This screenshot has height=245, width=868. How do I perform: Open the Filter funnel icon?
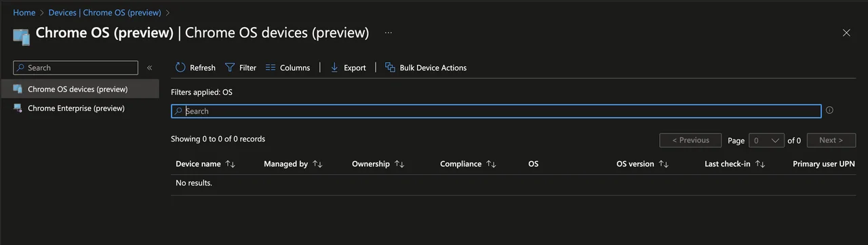click(230, 68)
